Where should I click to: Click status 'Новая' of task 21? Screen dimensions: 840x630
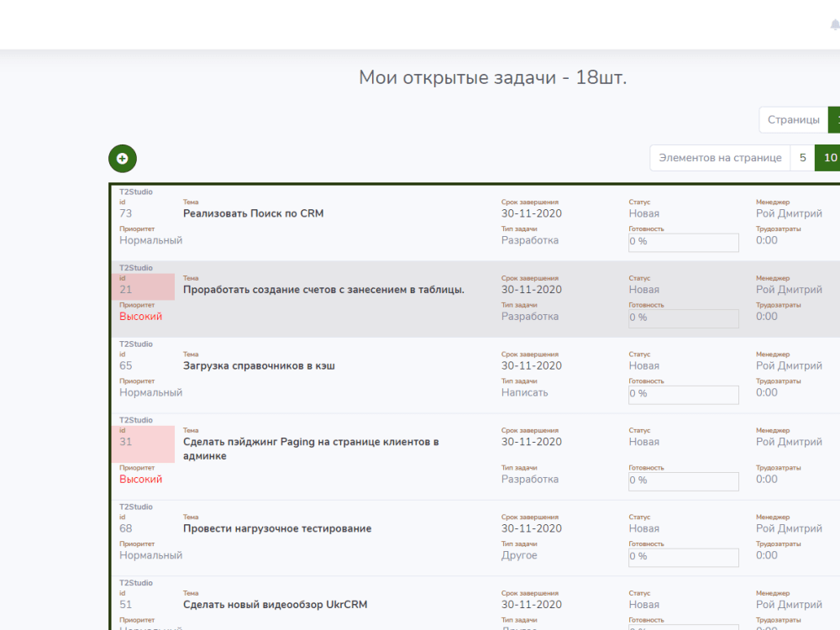(x=644, y=289)
